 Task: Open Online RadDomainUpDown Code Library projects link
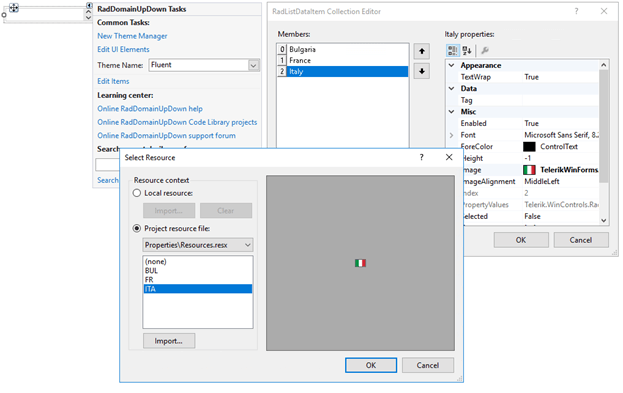[x=177, y=122]
